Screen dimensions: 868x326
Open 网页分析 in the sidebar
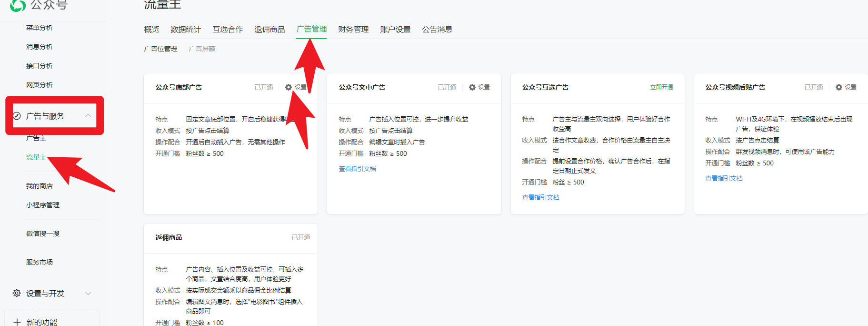[x=40, y=85]
